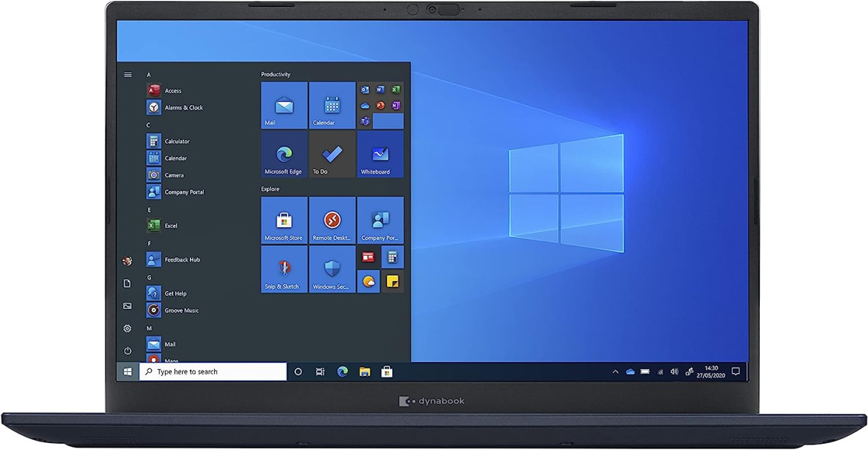
Task: Click the battery icon in system tray
Action: pos(645,372)
